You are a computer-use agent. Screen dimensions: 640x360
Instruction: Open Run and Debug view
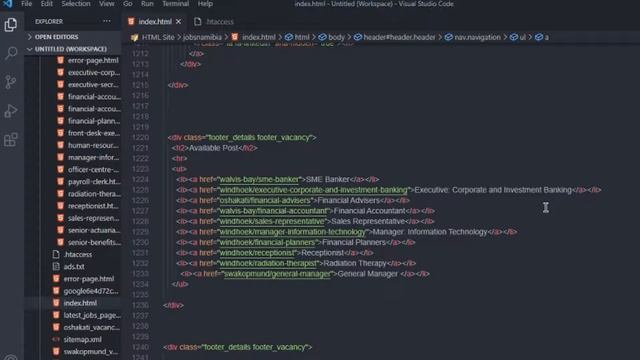coord(11,111)
